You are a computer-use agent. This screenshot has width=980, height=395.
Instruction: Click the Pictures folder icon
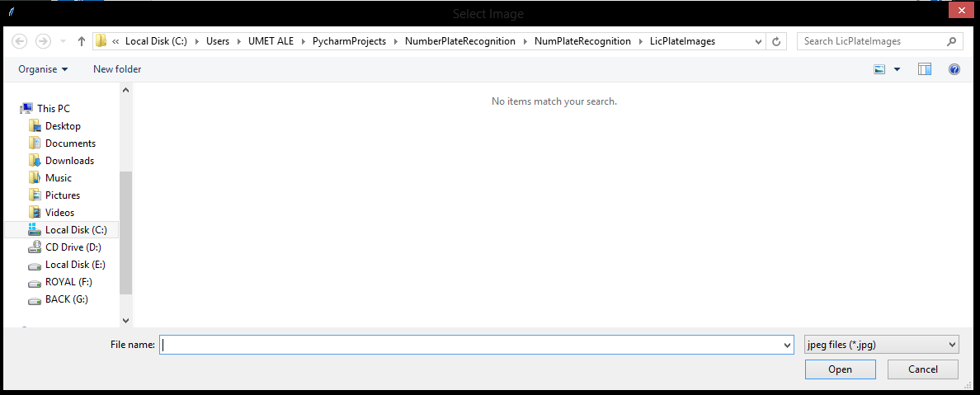tap(35, 195)
